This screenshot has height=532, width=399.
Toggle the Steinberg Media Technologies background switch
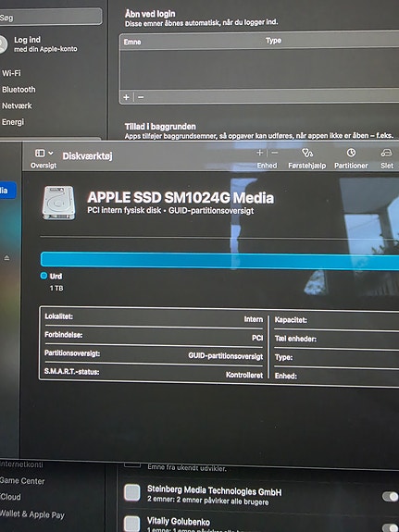[x=390, y=497]
